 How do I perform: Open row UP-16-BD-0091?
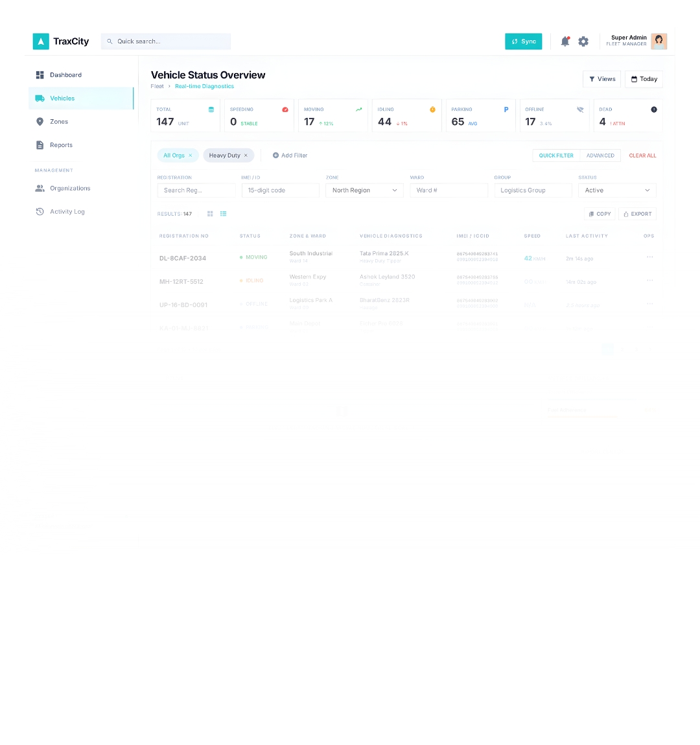(x=406, y=304)
